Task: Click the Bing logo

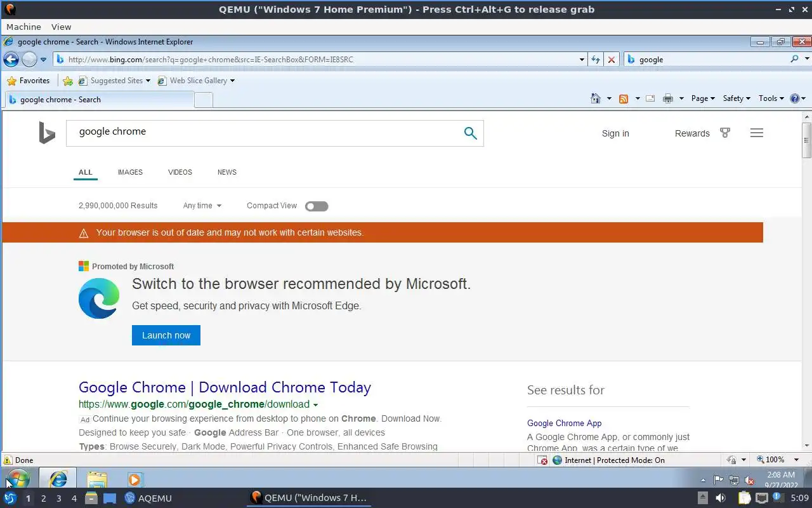Action: (x=47, y=133)
